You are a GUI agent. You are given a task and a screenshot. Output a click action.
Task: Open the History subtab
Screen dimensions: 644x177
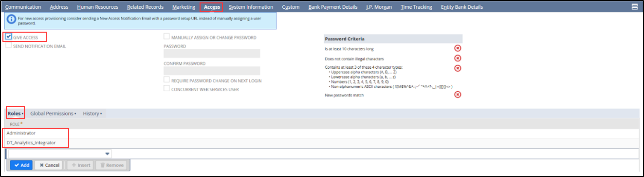click(x=92, y=113)
